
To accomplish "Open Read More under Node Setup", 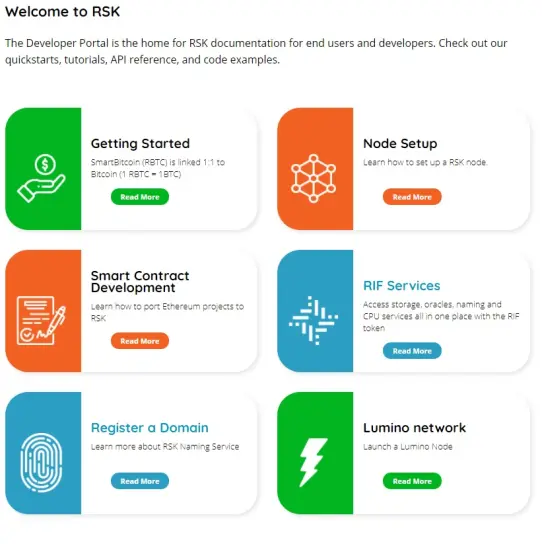I will pos(412,197).
